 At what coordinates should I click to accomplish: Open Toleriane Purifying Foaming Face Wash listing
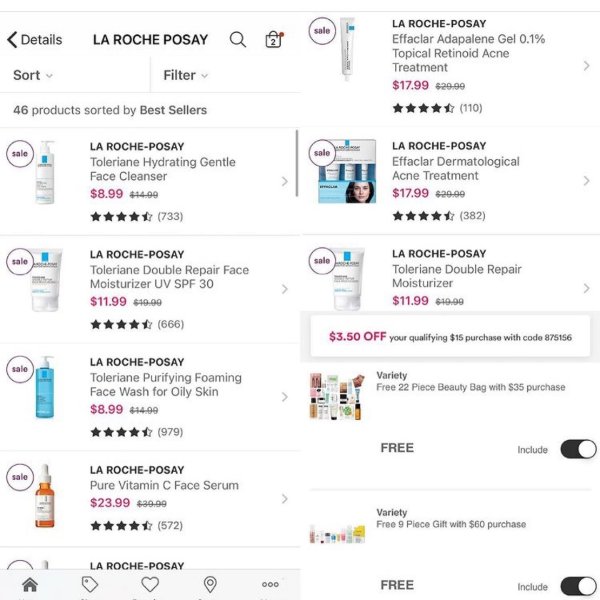coord(150,397)
